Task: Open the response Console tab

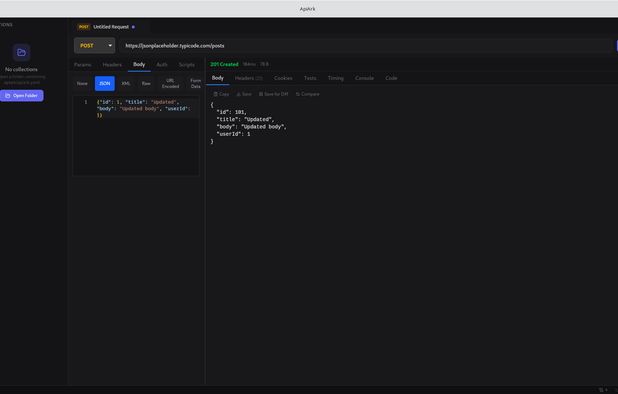Action: tap(365, 78)
